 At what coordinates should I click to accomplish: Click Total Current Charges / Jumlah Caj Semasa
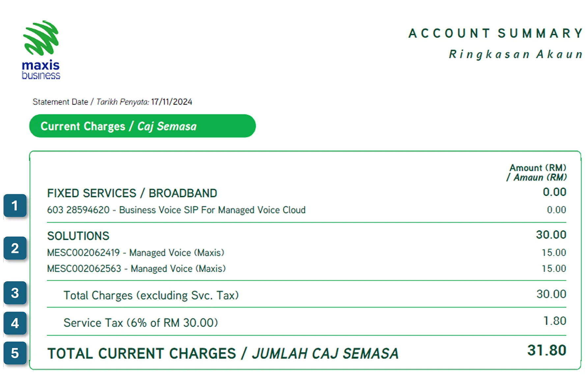[223, 353]
